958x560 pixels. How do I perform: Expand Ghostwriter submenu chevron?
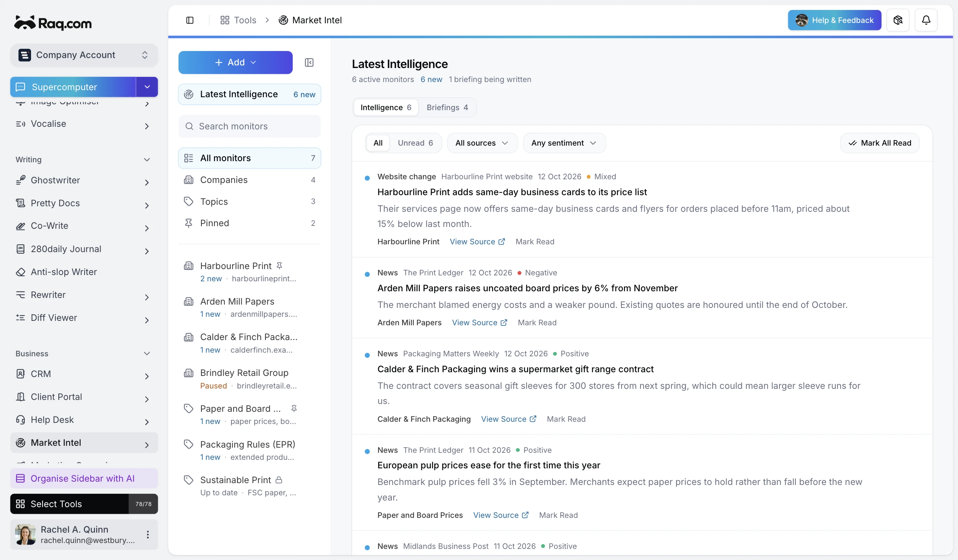[147, 183]
